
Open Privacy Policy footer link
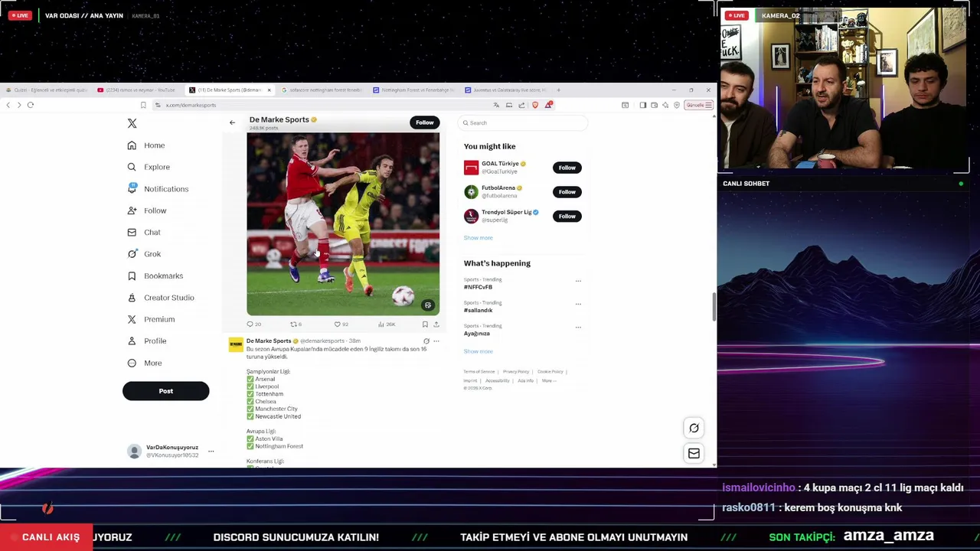click(516, 372)
